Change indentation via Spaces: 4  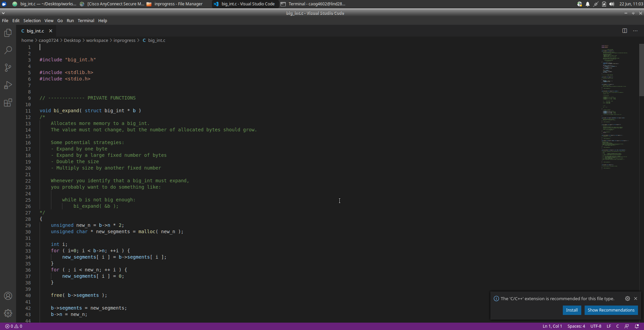[576, 326]
